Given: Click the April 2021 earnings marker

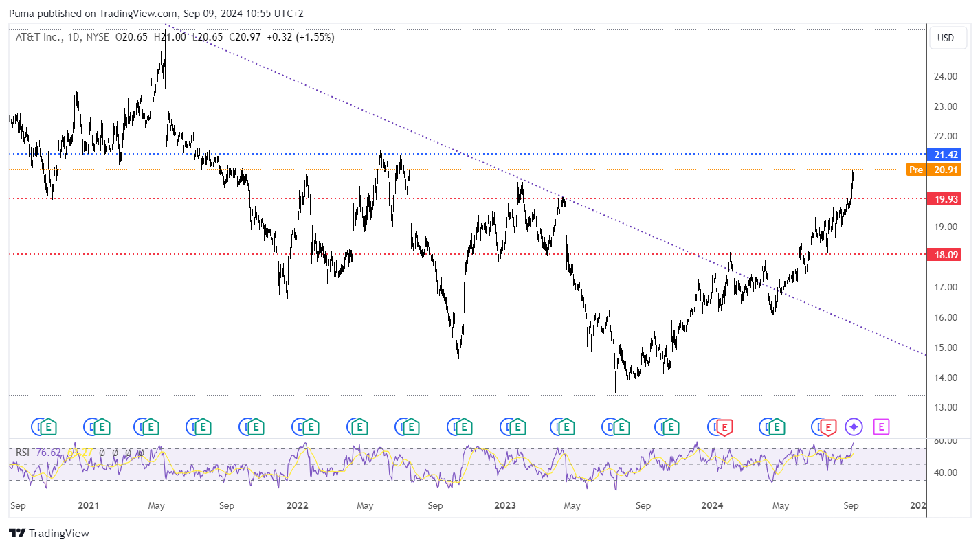Looking at the screenshot, I should click(x=152, y=427).
